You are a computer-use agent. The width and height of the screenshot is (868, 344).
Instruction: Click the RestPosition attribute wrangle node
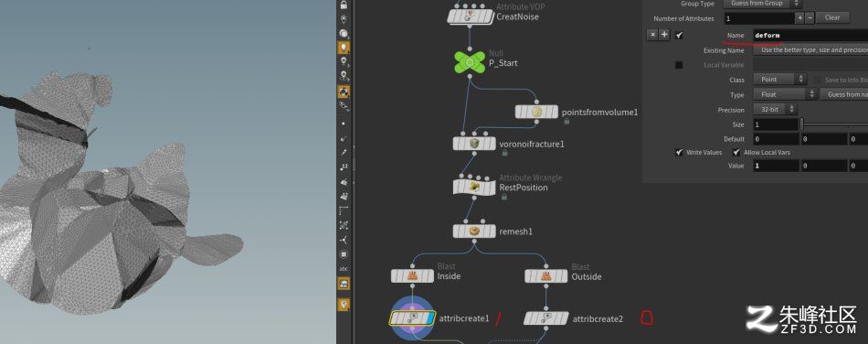coord(474,188)
